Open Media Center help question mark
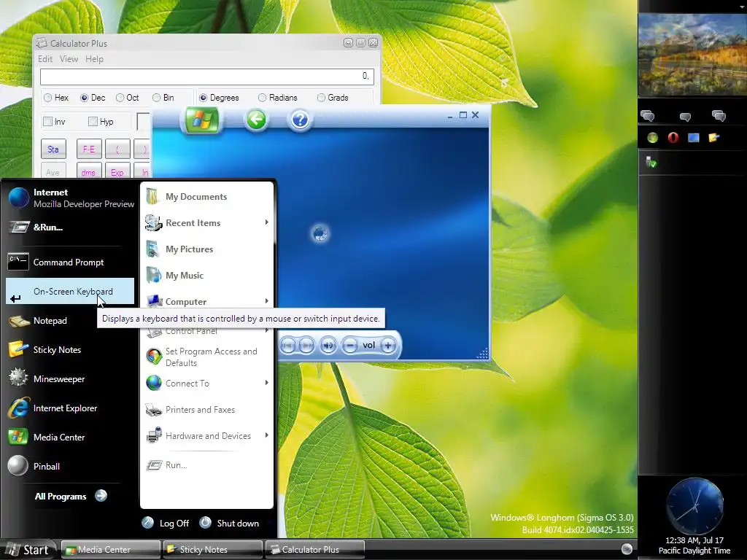This screenshot has width=747, height=560. point(300,120)
